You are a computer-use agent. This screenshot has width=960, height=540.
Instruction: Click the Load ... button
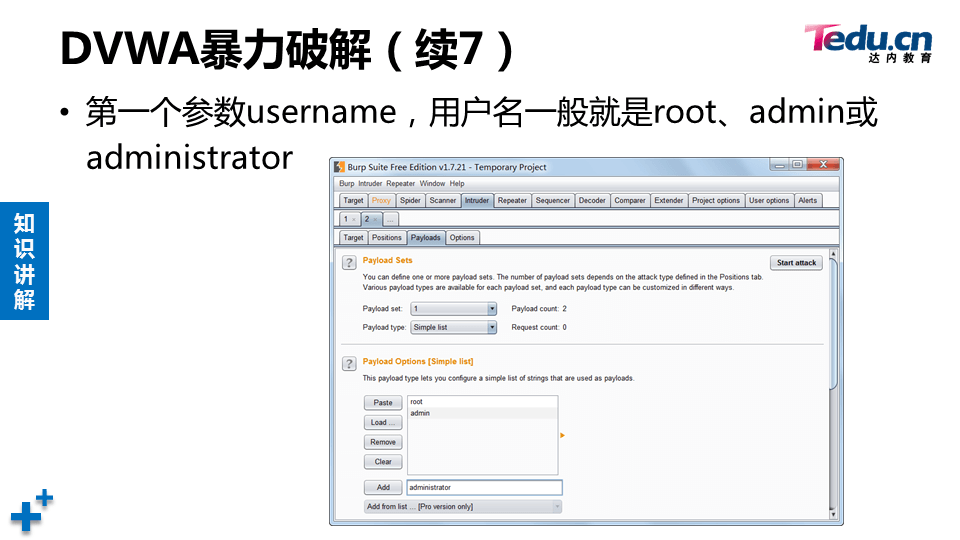tap(383, 422)
